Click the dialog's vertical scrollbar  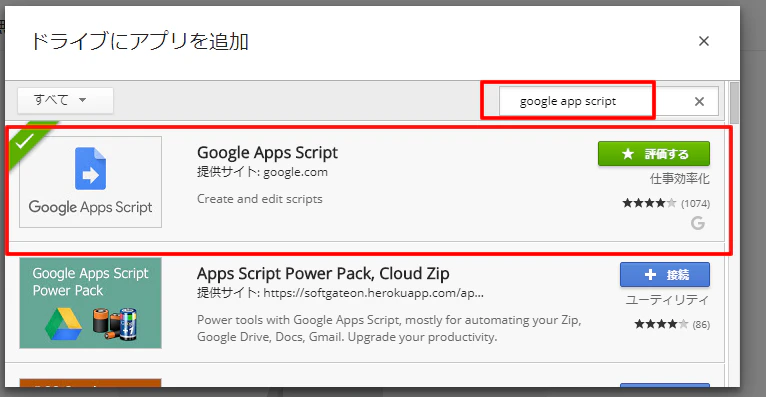point(734,103)
